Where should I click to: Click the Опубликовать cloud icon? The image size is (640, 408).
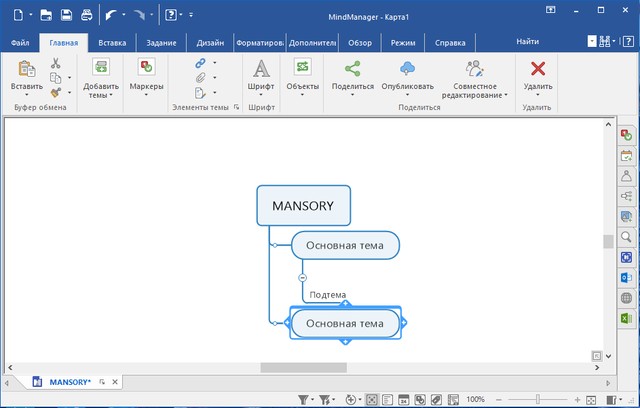click(407, 67)
